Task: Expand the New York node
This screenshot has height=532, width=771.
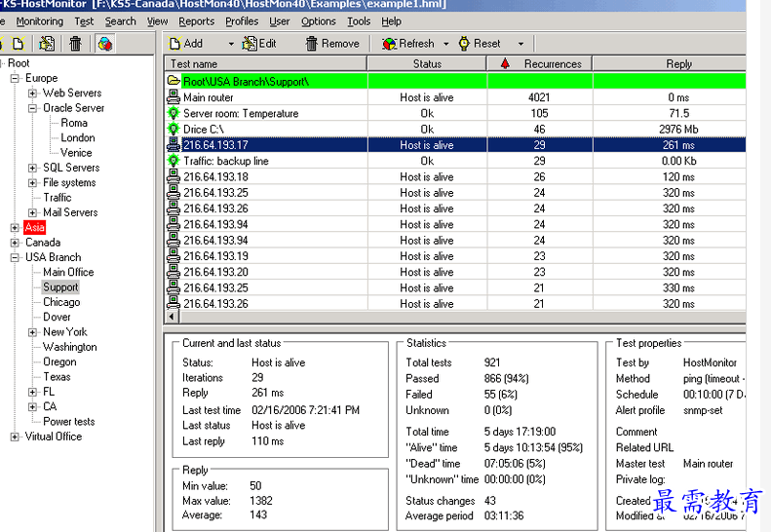Action: pyautogui.click(x=32, y=332)
